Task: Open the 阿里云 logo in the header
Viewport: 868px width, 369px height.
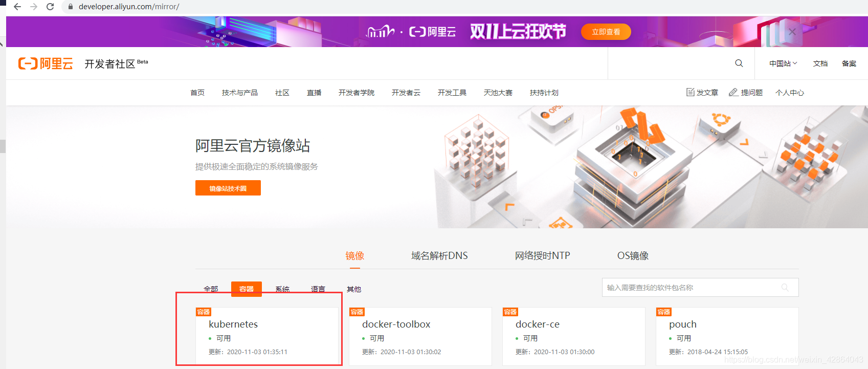Action: pos(46,63)
